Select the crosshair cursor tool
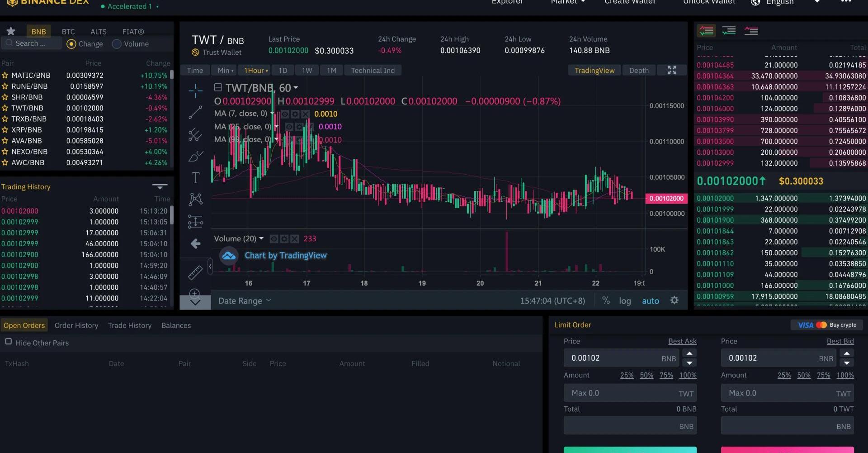This screenshot has height=453, width=868. (195, 91)
